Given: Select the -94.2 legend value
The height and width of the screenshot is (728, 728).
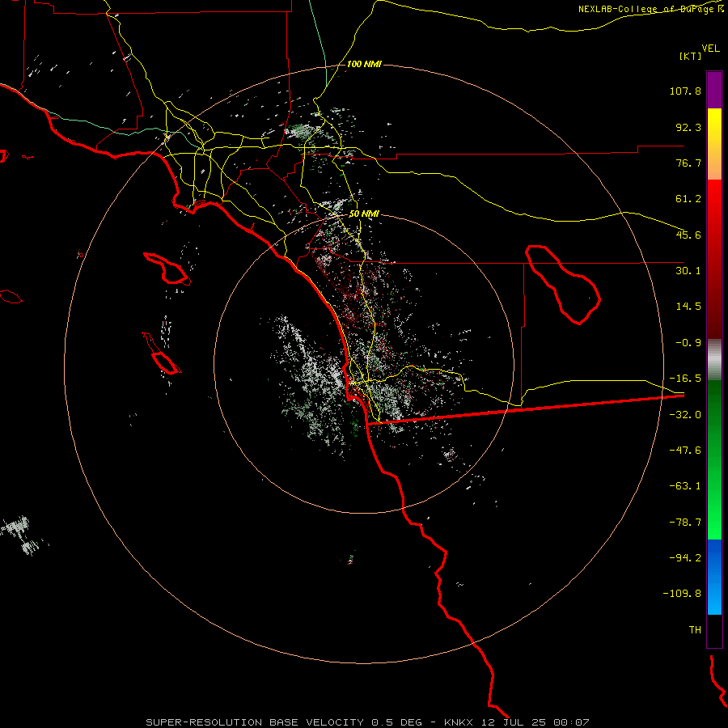Looking at the screenshot, I should point(685,557).
